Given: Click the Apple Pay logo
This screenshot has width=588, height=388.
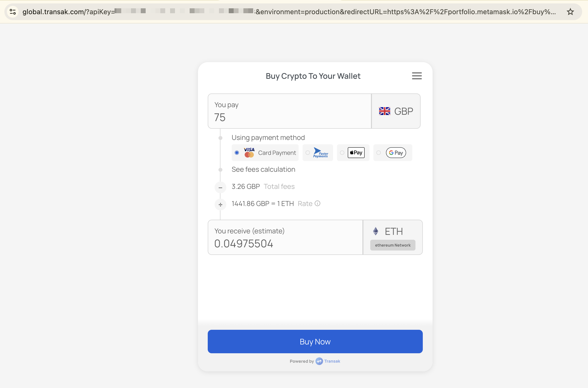Looking at the screenshot, I should (356, 152).
